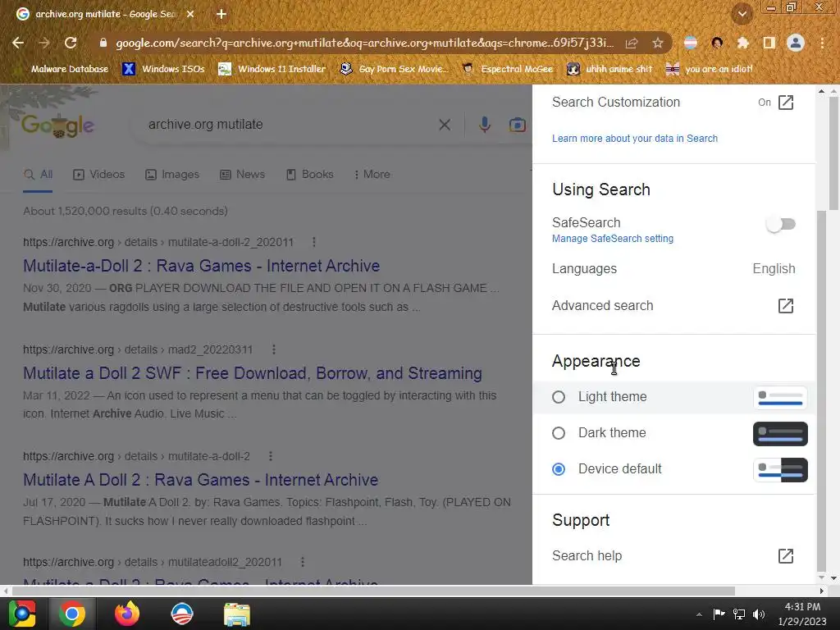The image size is (840, 630).
Task: Open the Languages setting showing English
Action: pyautogui.click(x=673, y=269)
